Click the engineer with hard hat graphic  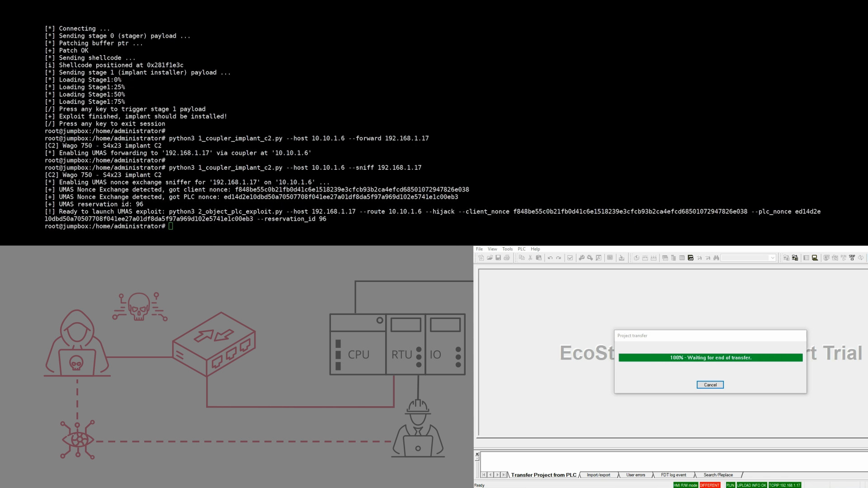(418, 428)
